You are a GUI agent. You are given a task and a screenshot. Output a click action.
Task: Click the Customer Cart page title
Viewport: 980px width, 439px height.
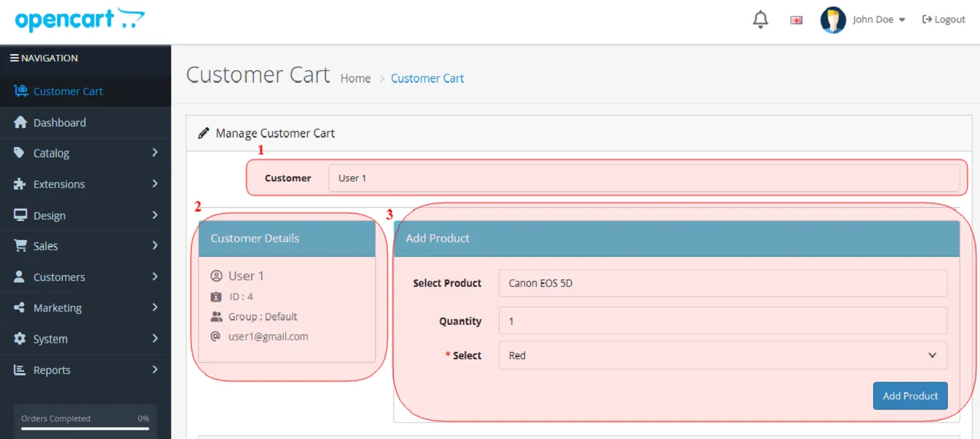258,75
